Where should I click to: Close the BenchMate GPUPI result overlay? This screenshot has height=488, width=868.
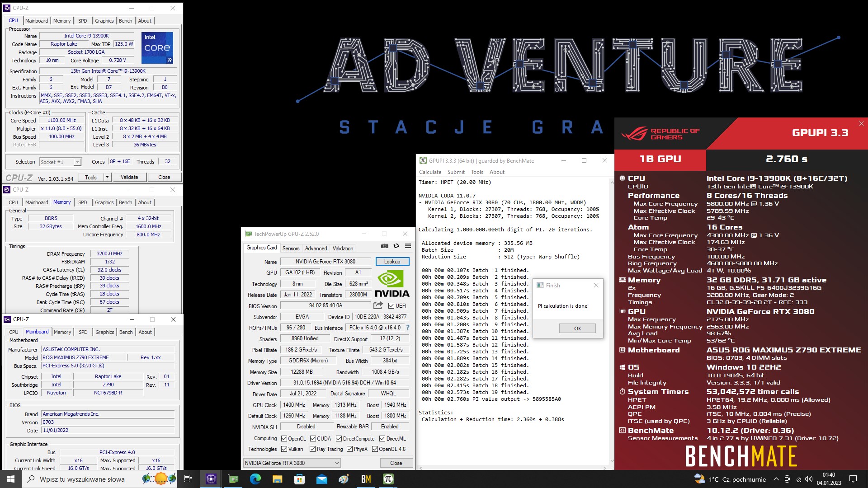(x=861, y=123)
